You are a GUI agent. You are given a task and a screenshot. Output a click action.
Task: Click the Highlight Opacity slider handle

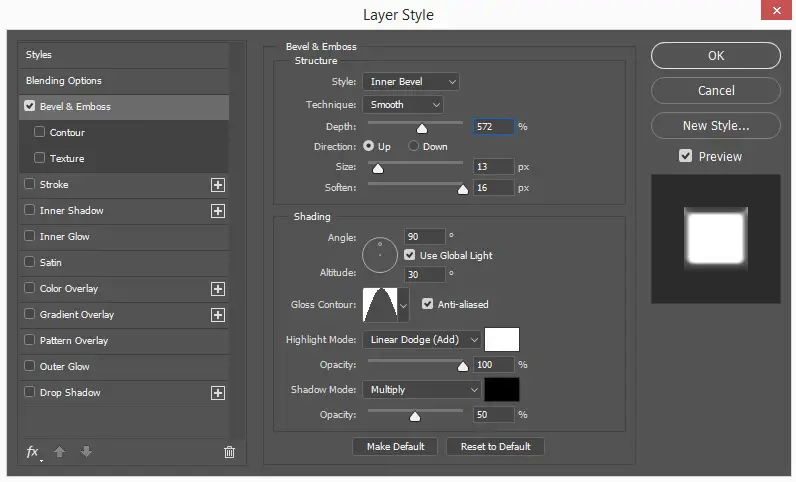click(x=462, y=366)
